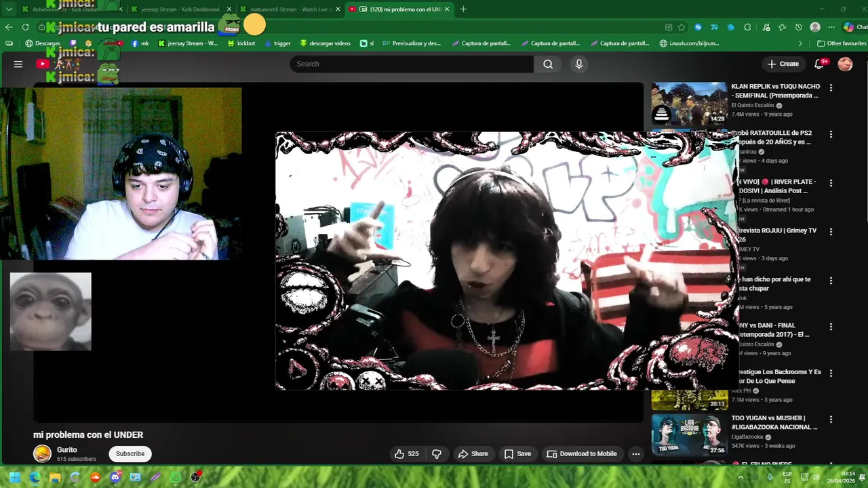The width and height of the screenshot is (868, 488).
Task: Go back with browser back arrow
Action: click(x=9, y=27)
